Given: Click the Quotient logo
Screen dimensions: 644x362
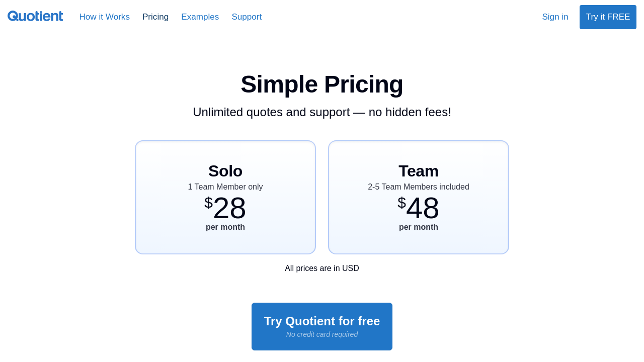Looking at the screenshot, I should (35, 17).
